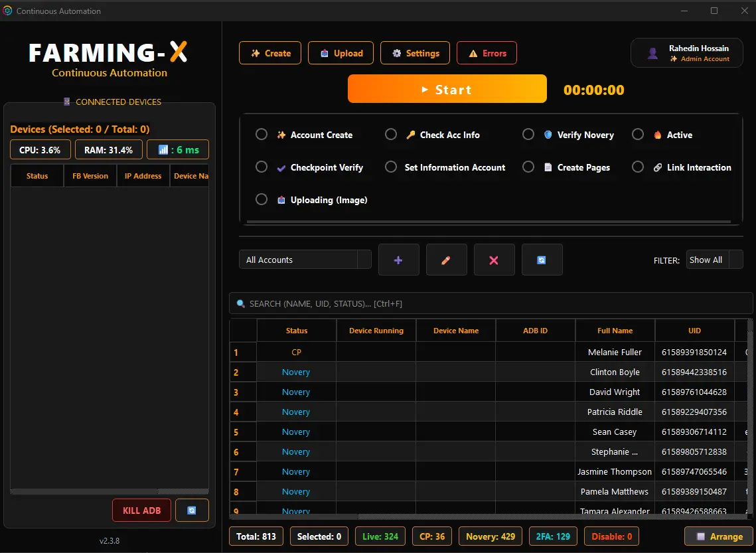Select the Set Information Account radio option

coord(391,167)
